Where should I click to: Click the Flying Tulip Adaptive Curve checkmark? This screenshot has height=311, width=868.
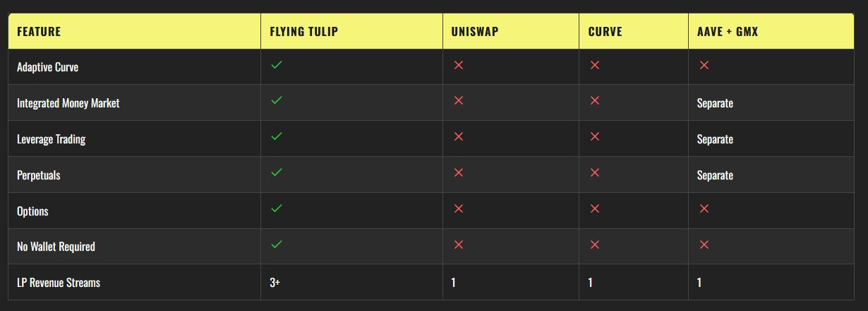[x=277, y=65]
